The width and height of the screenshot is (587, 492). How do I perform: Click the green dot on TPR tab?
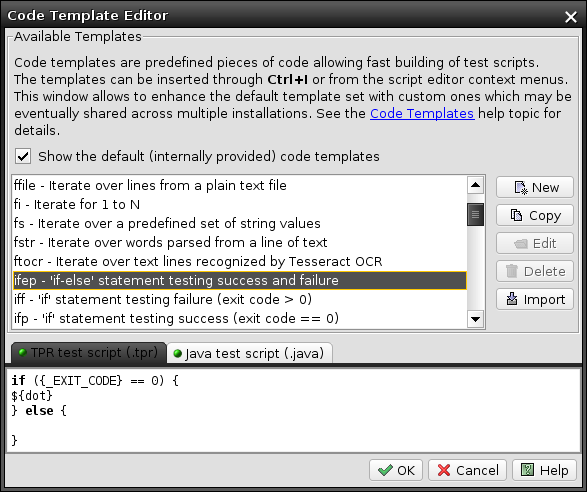click(22, 352)
